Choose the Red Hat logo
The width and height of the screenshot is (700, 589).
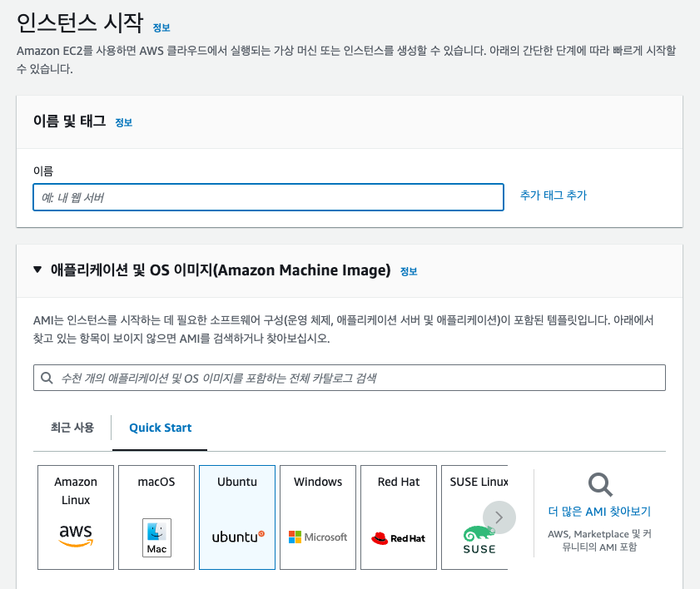point(398,538)
